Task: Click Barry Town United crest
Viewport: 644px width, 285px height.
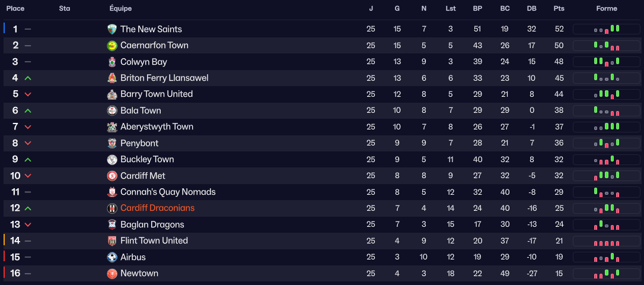Action: [x=112, y=94]
